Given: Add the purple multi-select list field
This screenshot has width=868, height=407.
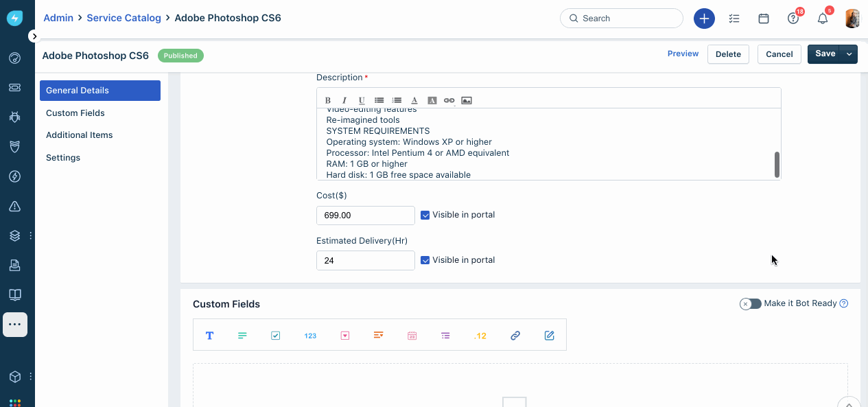Looking at the screenshot, I should [446, 336].
